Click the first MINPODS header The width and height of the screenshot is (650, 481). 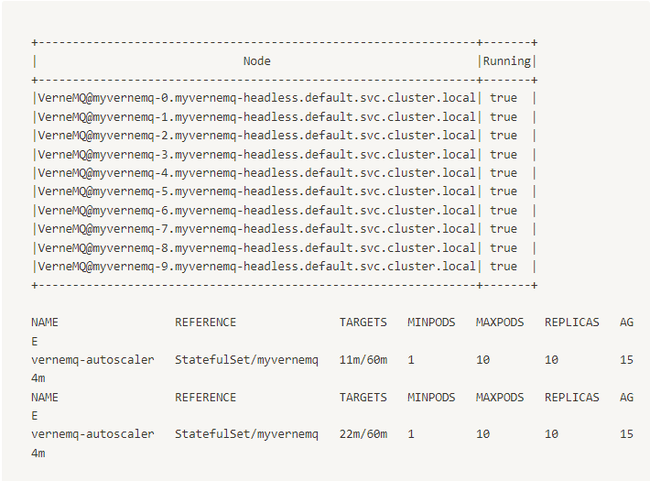[431, 322]
